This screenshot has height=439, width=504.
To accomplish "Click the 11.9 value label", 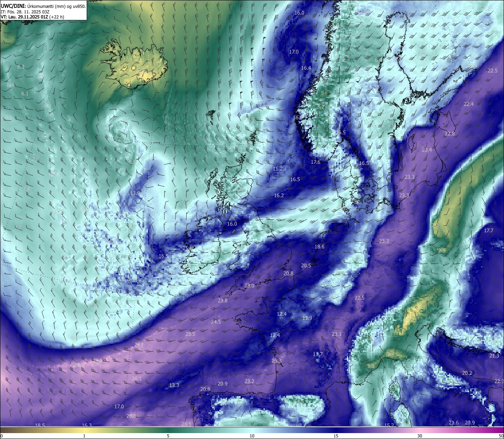I will click(307, 318).
